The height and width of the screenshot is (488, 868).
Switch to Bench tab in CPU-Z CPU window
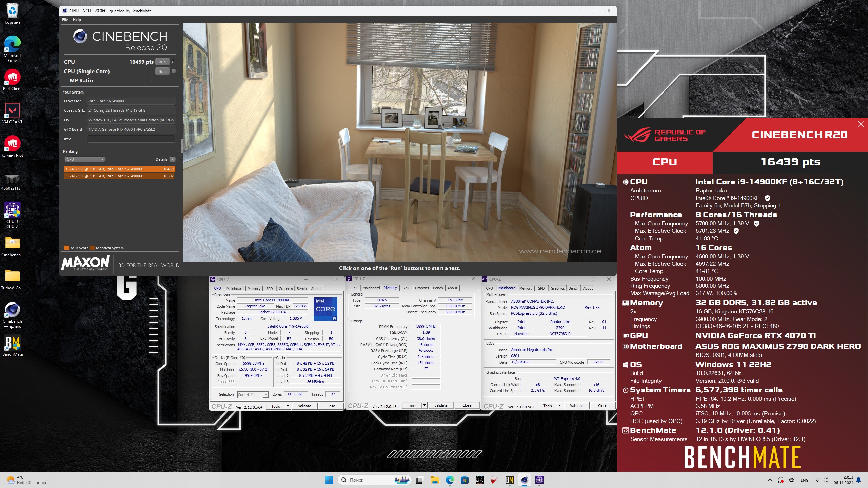click(x=301, y=289)
